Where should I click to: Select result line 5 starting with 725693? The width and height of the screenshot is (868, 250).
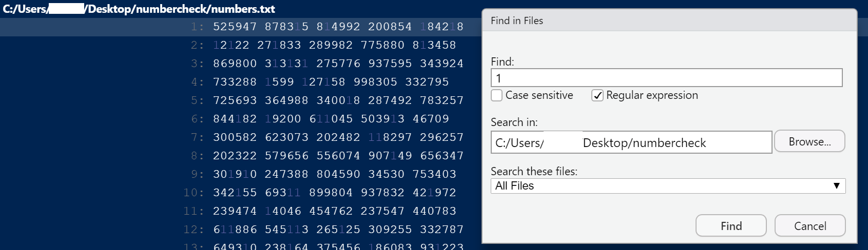[241, 100]
